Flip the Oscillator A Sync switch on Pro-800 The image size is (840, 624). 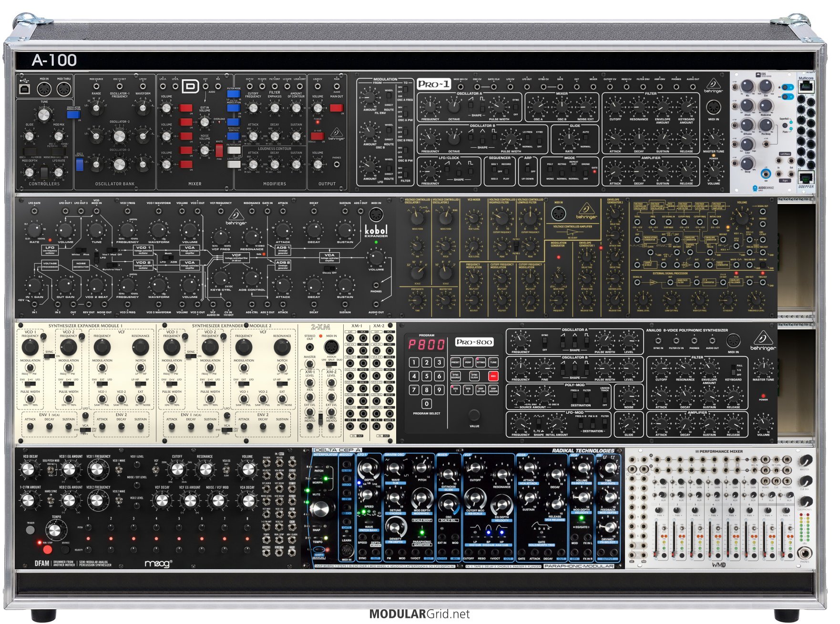[544, 342]
